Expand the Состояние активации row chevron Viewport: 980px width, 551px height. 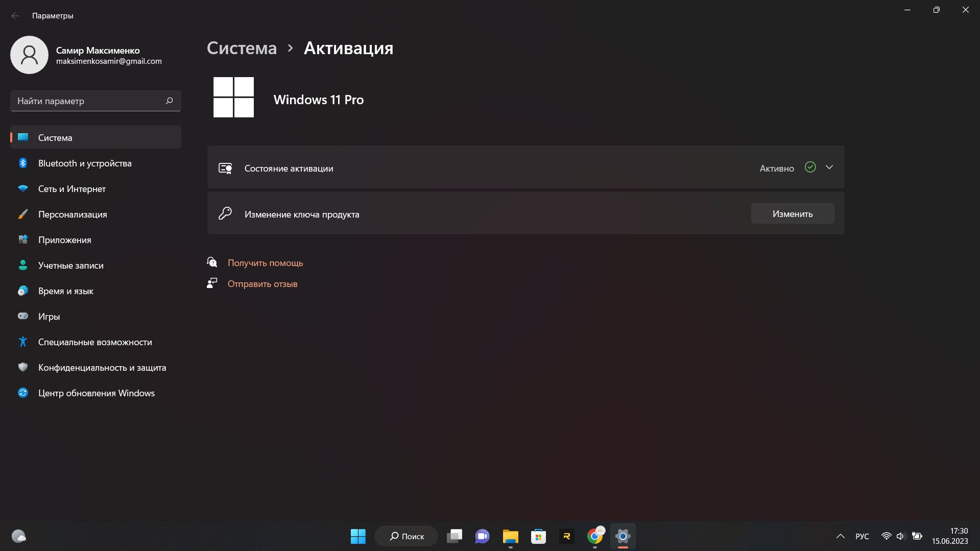pos(829,167)
